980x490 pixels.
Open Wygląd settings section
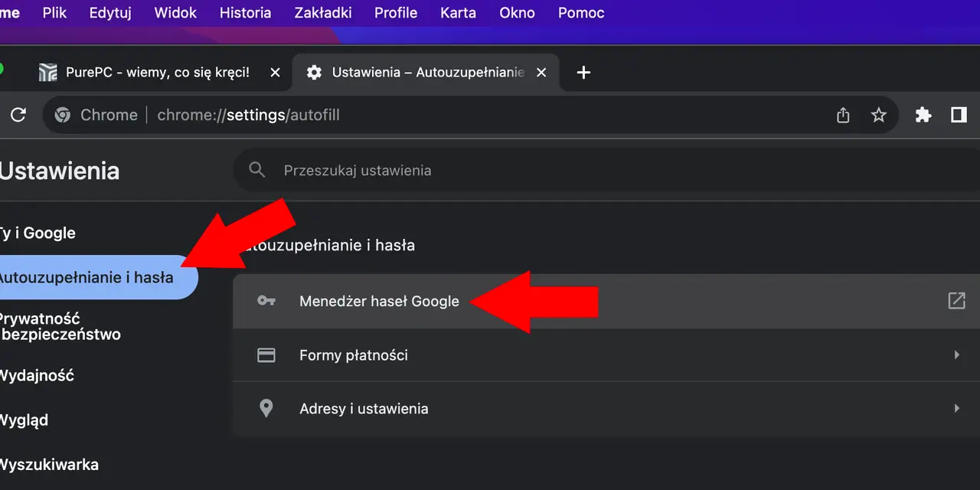pyautogui.click(x=24, y=420)
